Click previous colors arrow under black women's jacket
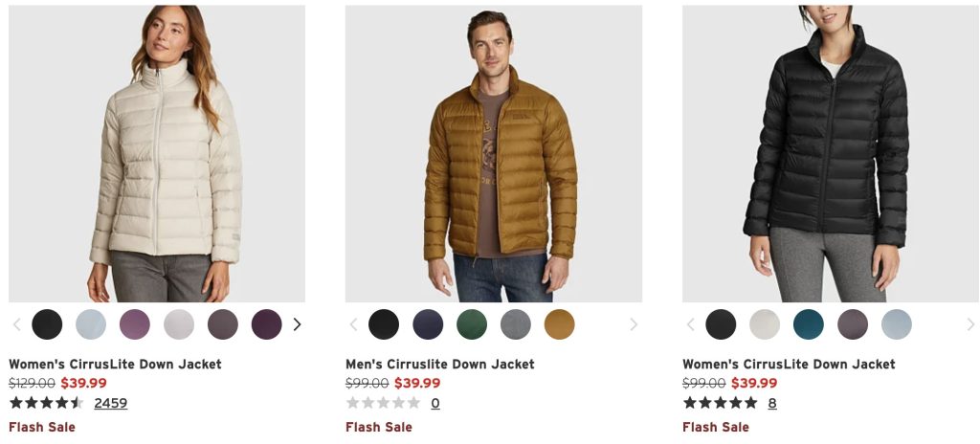980x444 pixels. (691, 324)
